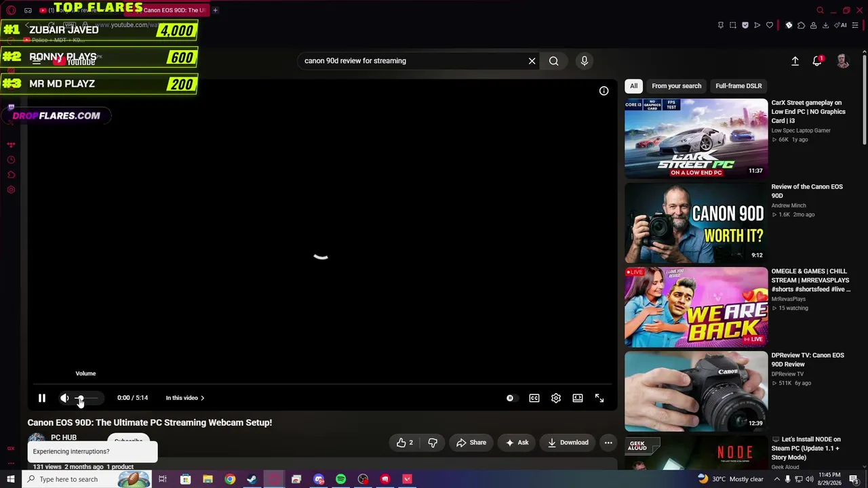The image size is (868, 488).
Task: Open the 'We Are Back' live stream thumbnail
Action: point(696,307)
